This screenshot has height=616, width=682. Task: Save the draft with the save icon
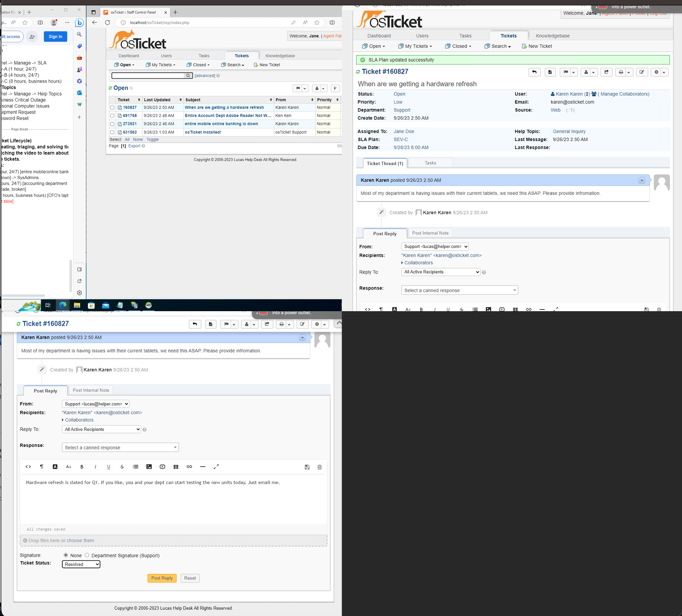pyautogui.click(x=307, y=467)
